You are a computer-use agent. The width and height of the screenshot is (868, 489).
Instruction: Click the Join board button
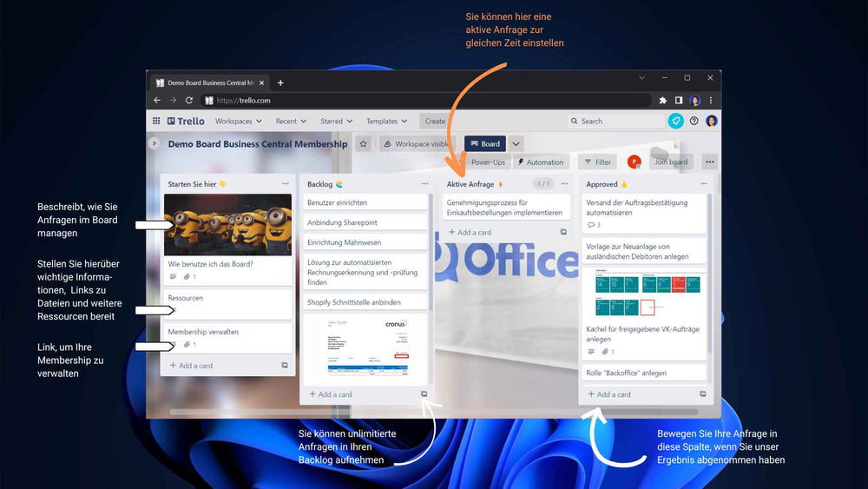pos(670,162)
